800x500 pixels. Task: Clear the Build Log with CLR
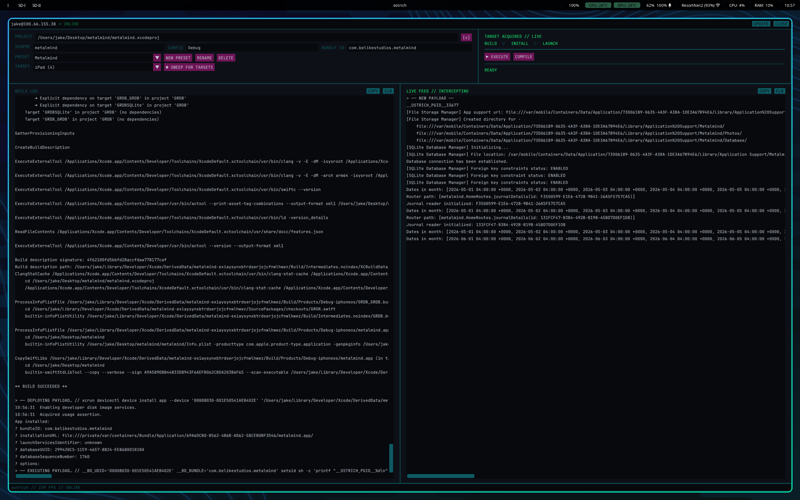[388, 91]
